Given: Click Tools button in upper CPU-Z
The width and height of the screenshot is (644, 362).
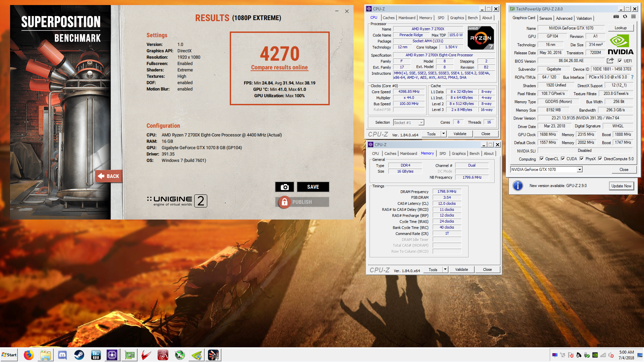Looking at the screenshot, I should 431,134.
